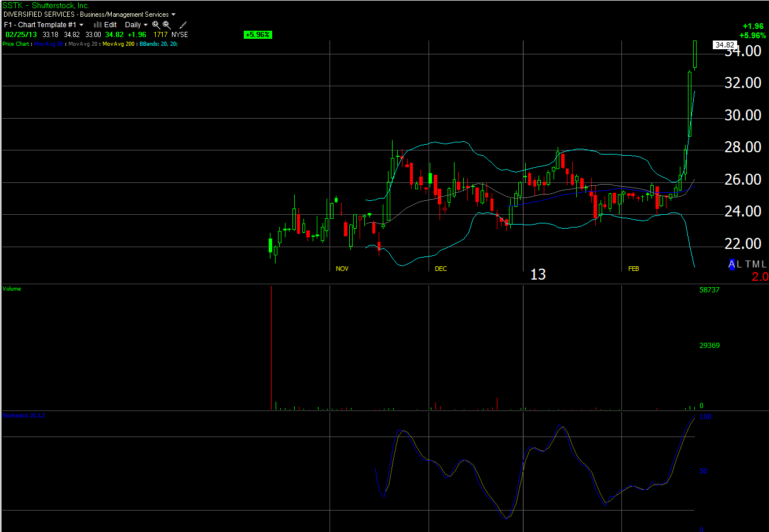Click the 58737 volume scale value

point(709,289)
